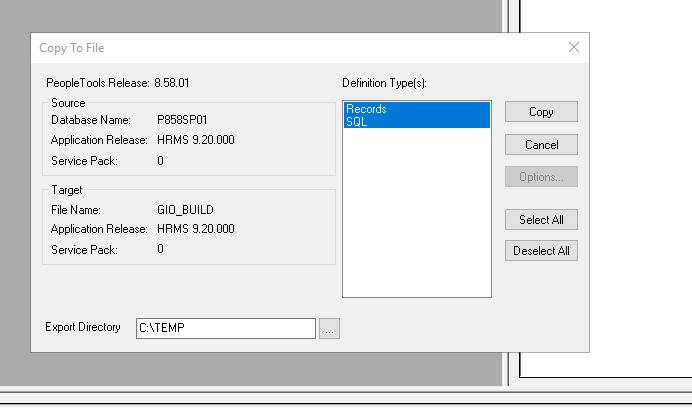
Task: Close the Copy To File dialog
Action: [x=574, y=47]
